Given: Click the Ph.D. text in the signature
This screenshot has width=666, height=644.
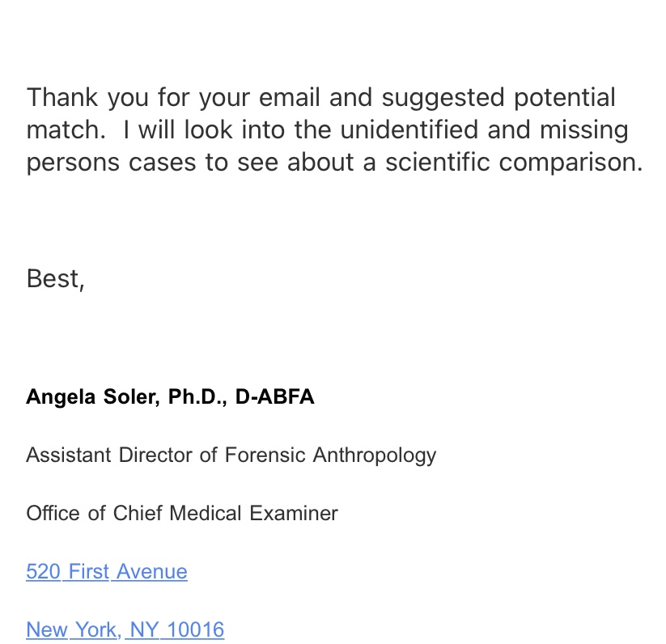Looking at the screenshot, I should [x=197, y=397].
